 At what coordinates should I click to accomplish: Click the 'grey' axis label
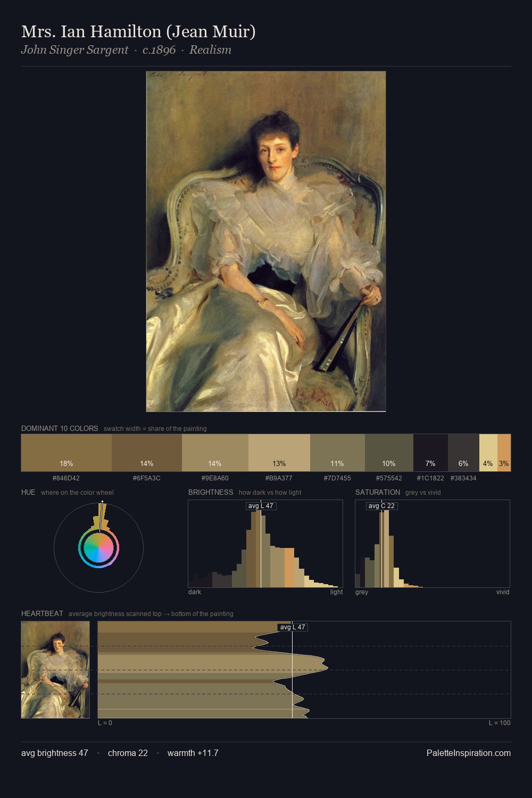click(x=362, y=592)
